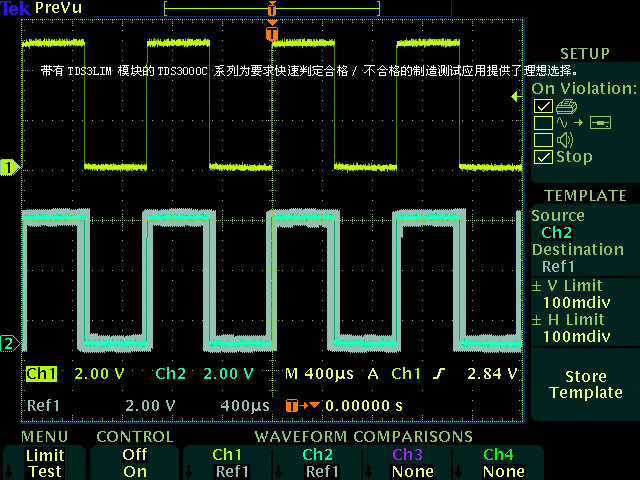Image resolution: width=640 pixels, height=480 pixels.
Task: Select the Ref1 template destination
Action: 558,267
